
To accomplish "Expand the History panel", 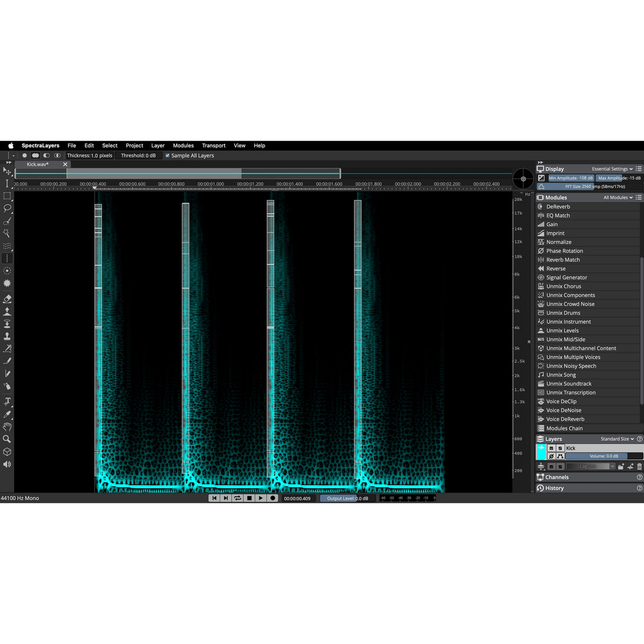I will pyautogui.click(x=555, y=488).
